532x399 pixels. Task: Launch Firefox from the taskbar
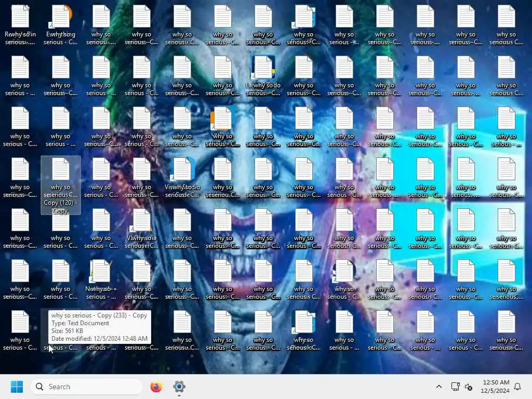(x=156, y=387)
